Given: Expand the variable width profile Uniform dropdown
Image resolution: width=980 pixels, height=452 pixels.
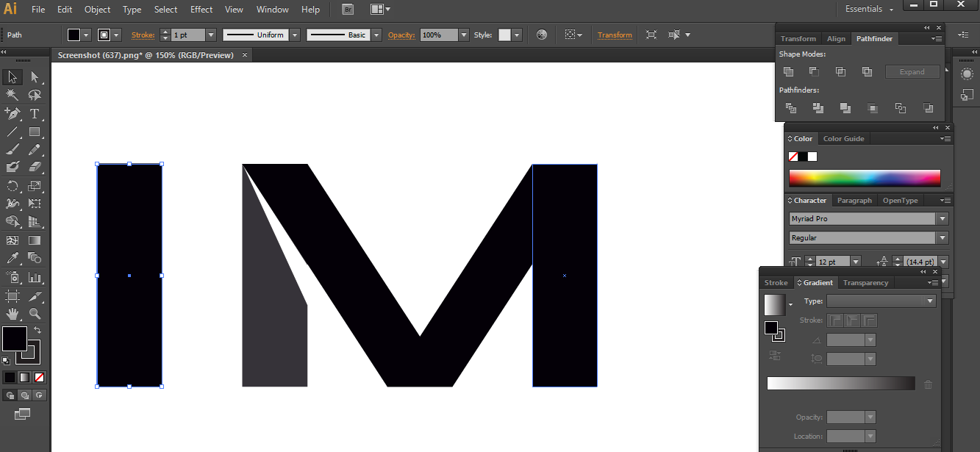Looking at the screenshot, I should point(294,35).
